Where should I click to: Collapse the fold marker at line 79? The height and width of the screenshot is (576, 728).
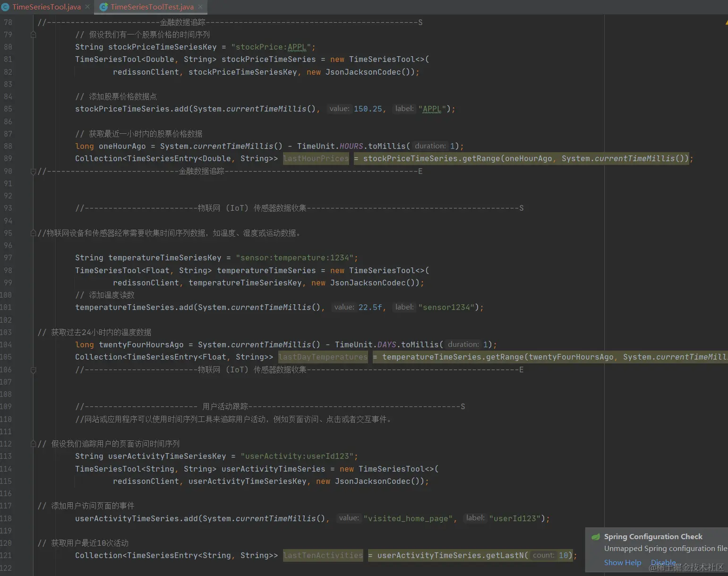pyautogui.click(x=33, y=34)
